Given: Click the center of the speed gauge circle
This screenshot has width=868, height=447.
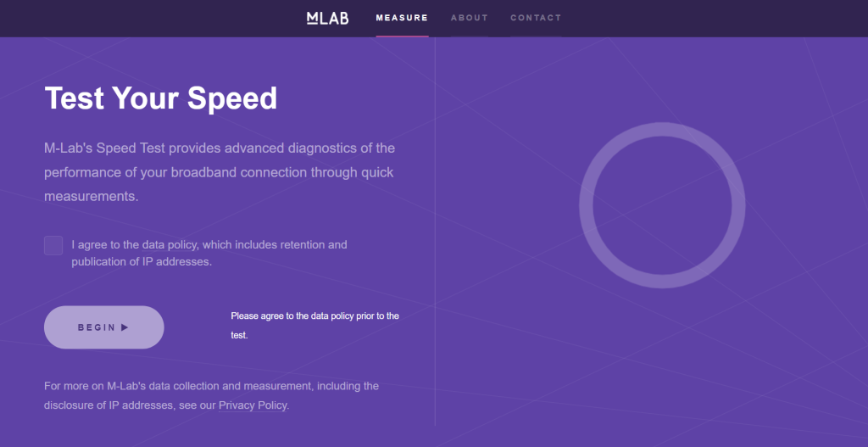Looking at the screenshot, I should pyautogui.click(x=662, y=204).
